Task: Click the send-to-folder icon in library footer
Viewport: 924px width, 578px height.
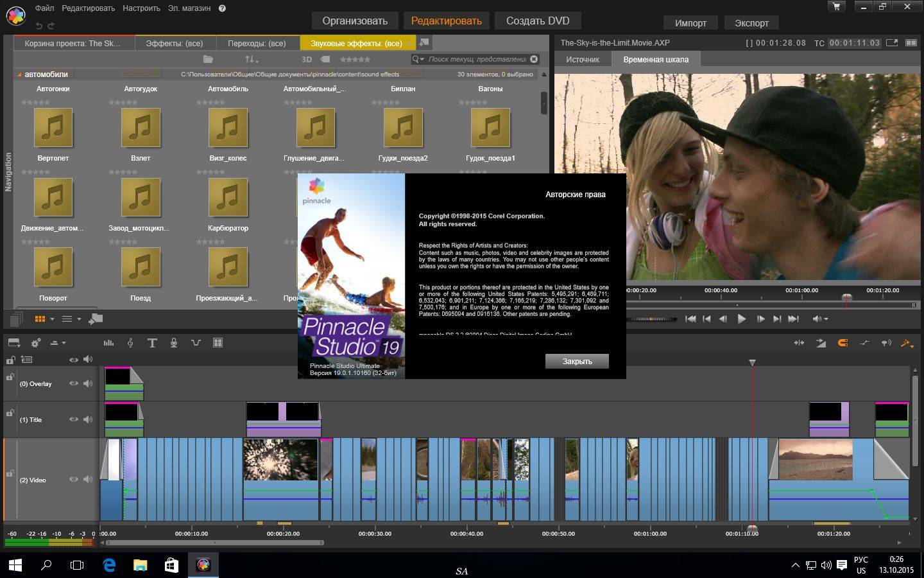Action: click(x=96, y=319)
